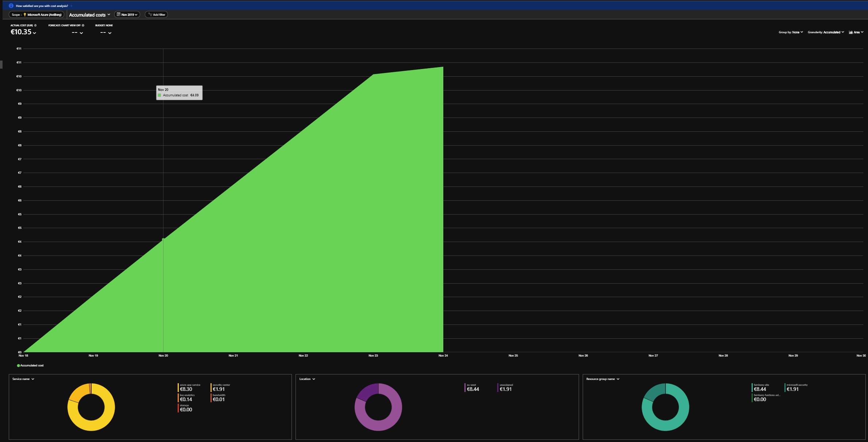Expand the Accumulated costs view dropdown

tap(89, 15)
